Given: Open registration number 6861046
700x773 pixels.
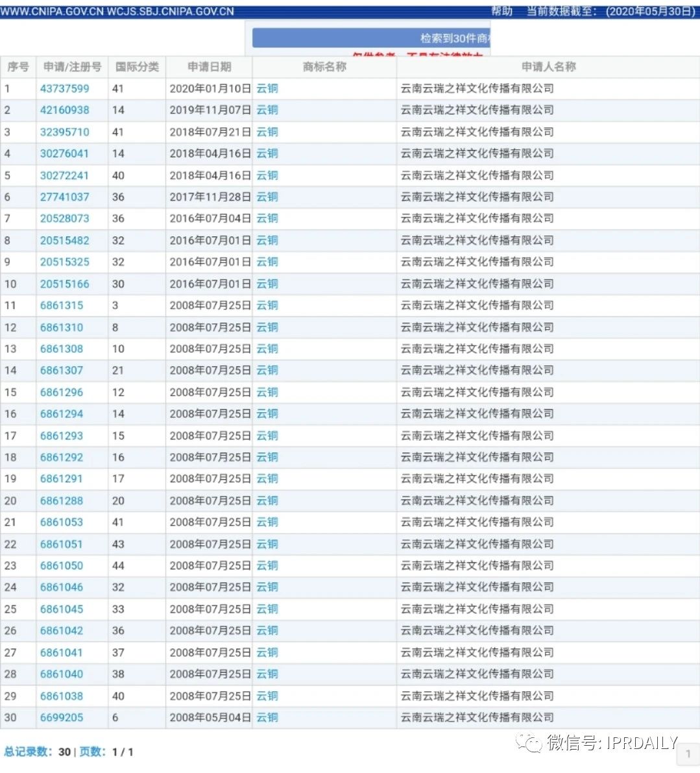Looking at the screenshot, I should [x=62, y=587].
